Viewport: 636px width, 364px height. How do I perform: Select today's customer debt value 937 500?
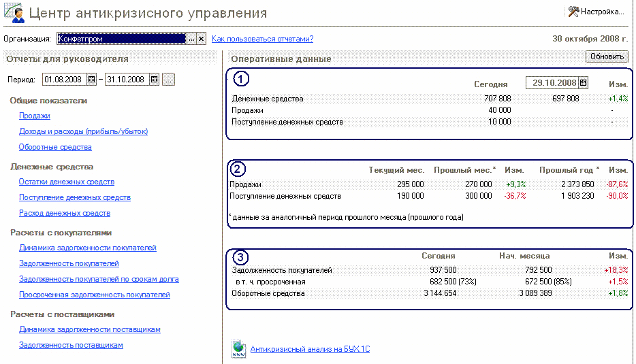click(443, 270)
